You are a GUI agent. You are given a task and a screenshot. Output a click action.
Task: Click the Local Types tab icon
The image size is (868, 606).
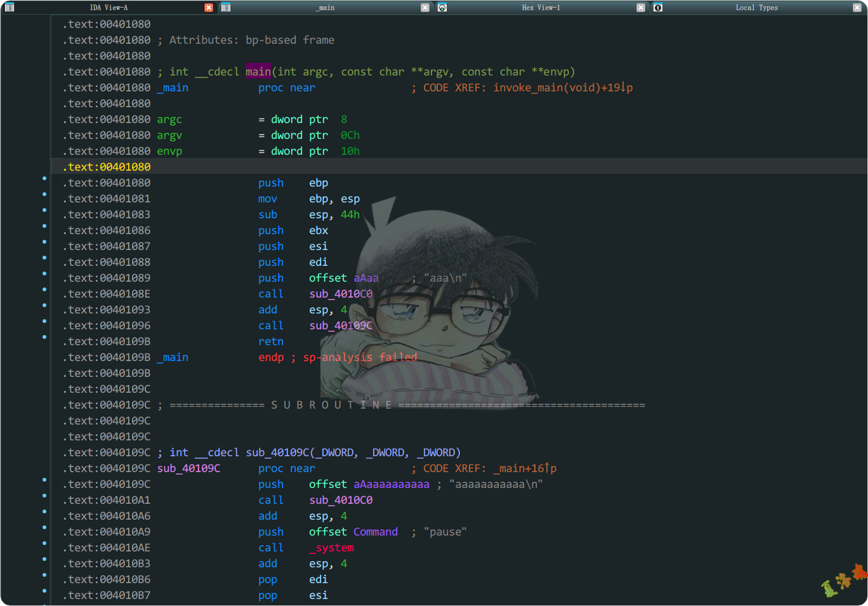658,8
